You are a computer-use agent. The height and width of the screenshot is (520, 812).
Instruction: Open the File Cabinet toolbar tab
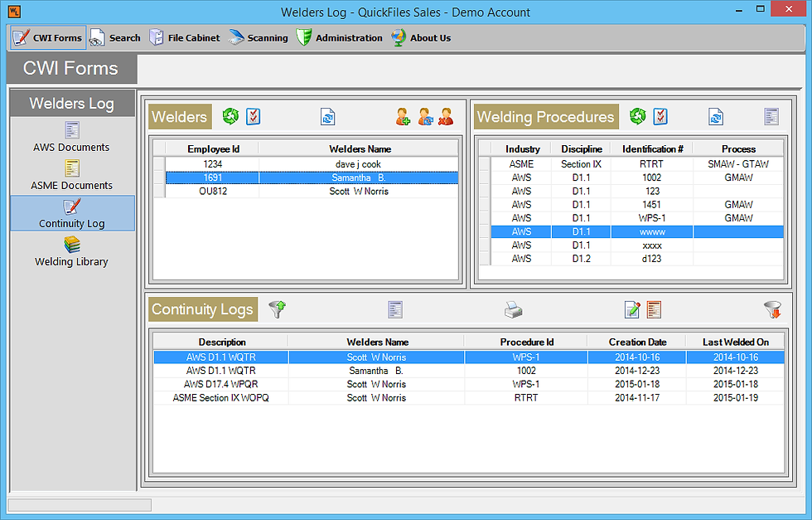pos(184,38)
